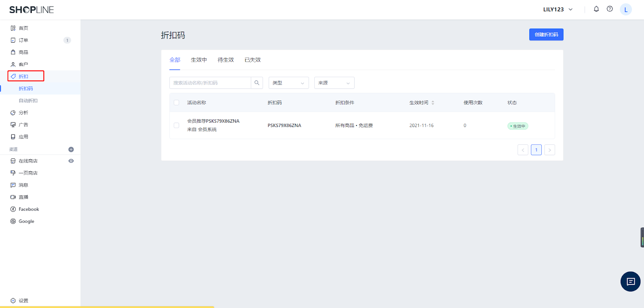Open 设置 in the sidebar

tap(23, 301)
